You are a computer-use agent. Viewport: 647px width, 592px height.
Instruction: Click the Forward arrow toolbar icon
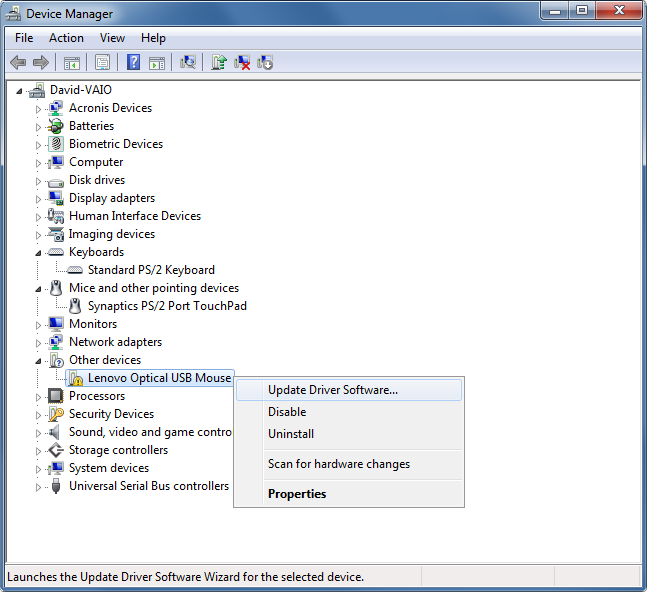coord(40,63)
